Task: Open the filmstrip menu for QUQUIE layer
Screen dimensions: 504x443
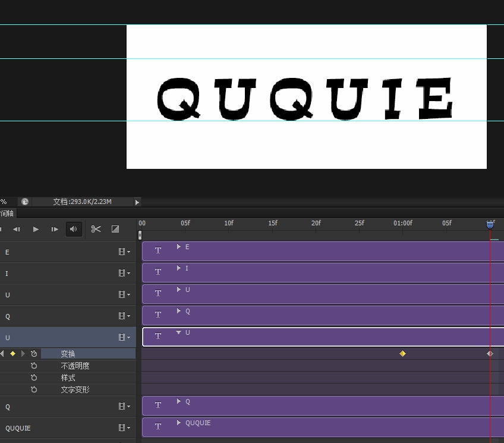Action: point(124,428)
